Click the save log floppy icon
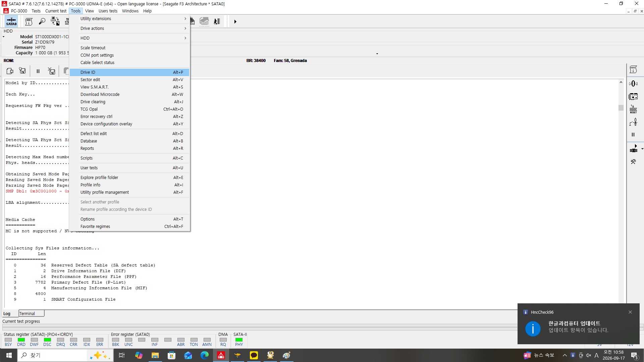 click(22, 71)
